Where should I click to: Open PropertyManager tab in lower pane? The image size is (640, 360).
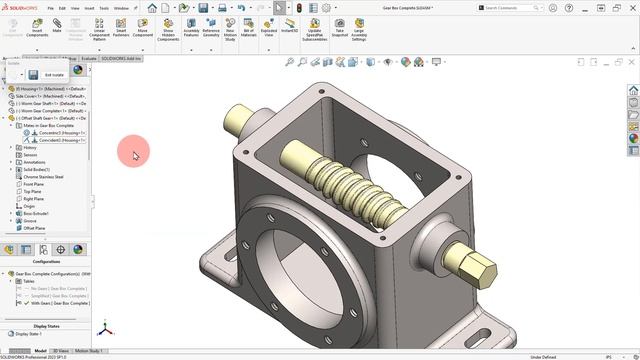26,249
